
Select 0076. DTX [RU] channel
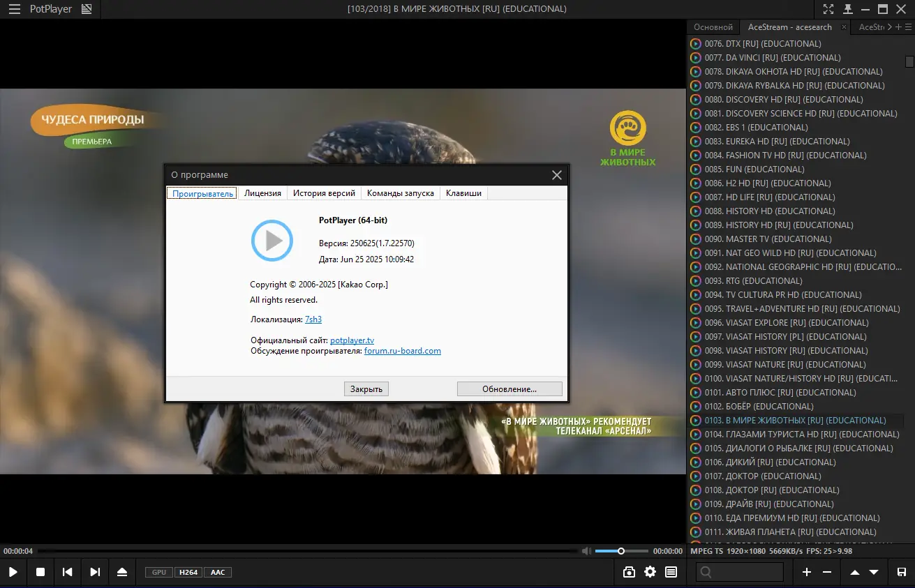(796, 44)
